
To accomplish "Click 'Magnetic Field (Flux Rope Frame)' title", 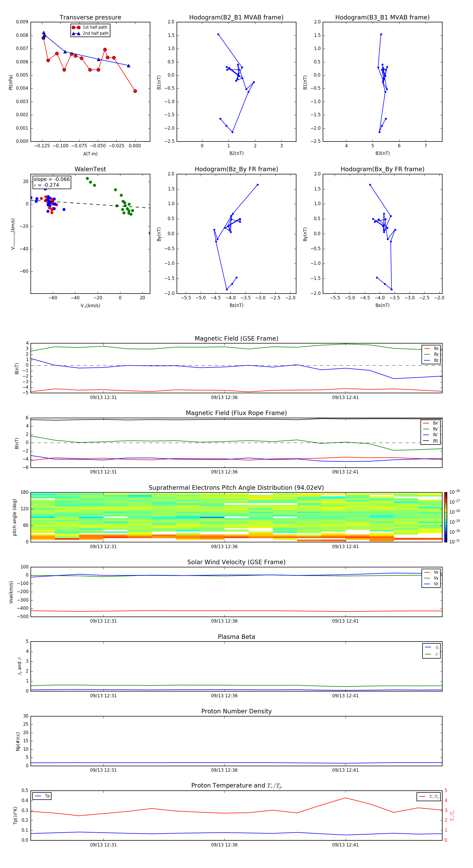I will click(236, 413).
